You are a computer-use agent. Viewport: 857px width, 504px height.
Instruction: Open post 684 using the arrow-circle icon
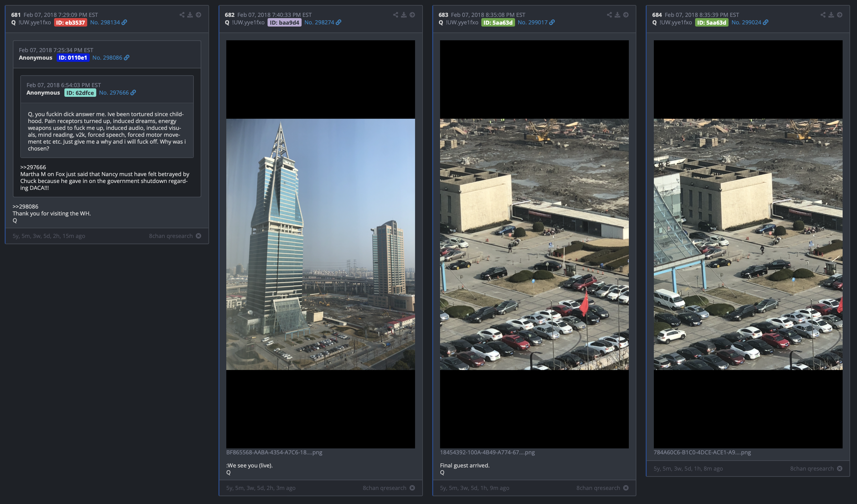[x=840, y=15]
